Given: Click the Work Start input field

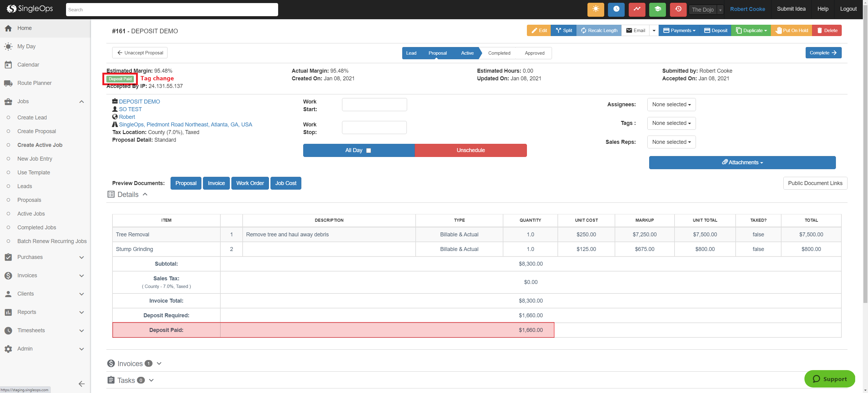Looking at the screenshot, I should (374, 104).
